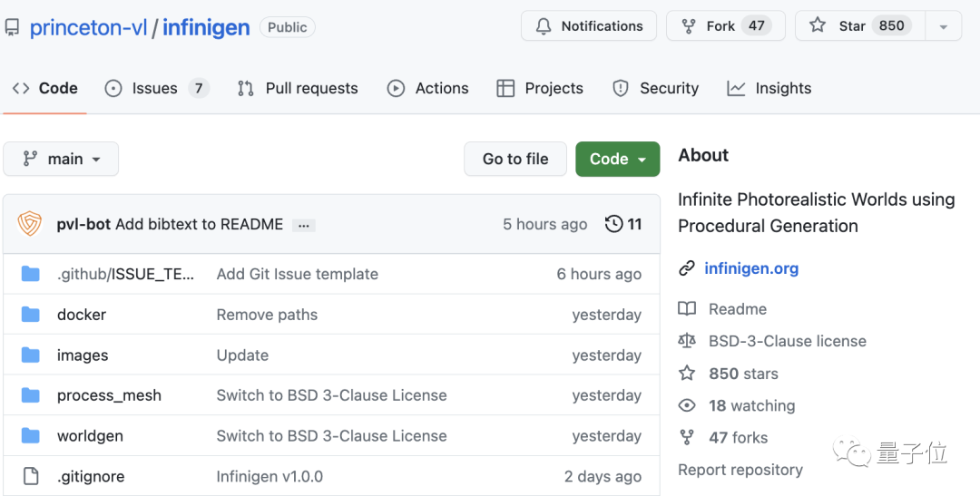Open commit history clock icon
The height and width of the screenshot is (496, 980).
(x=614, y=224)
